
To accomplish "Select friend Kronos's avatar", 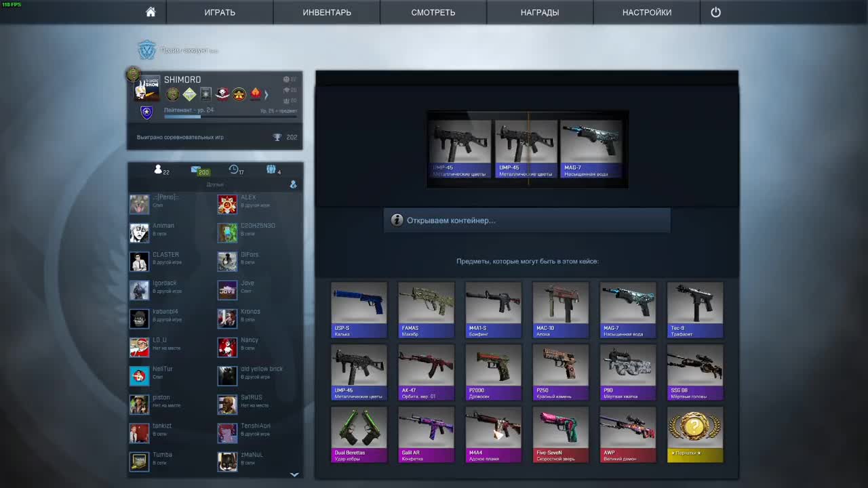I will pyautogui.click(x=227, y=319).
